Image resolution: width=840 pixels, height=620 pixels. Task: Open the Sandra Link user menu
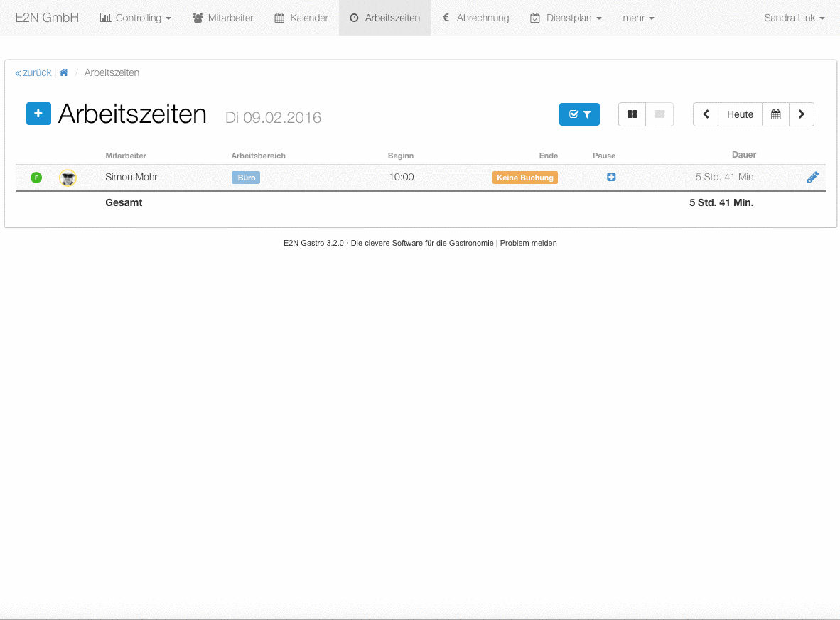pos(795,18)
